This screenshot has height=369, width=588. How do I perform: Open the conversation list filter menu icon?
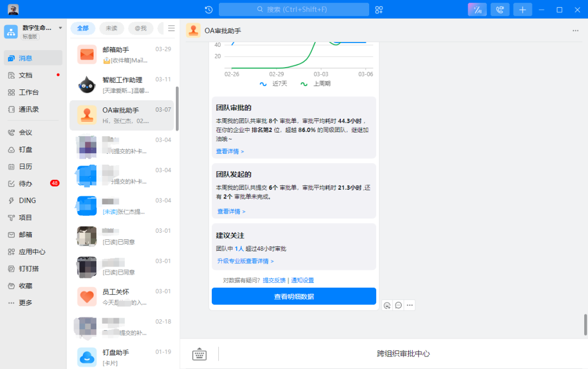pos(171,28)
